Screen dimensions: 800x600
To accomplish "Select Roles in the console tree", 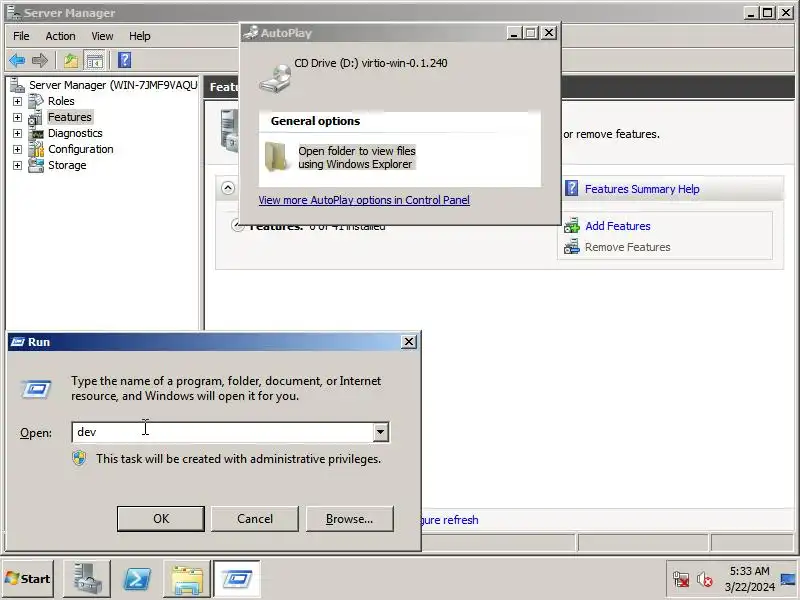I will pyautogui.click(x=61, y=101).
